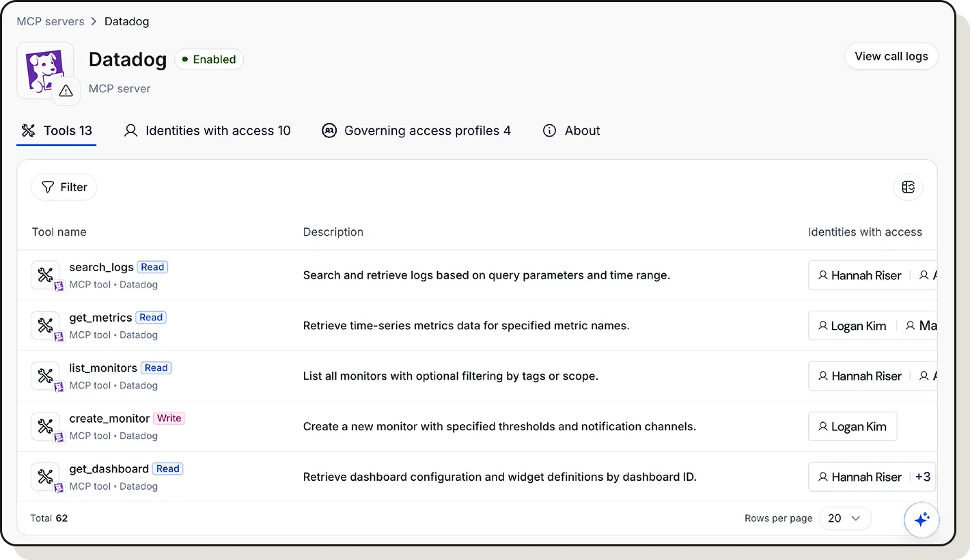Click Hannah Riser in the list_monitors row

point(859,376)
